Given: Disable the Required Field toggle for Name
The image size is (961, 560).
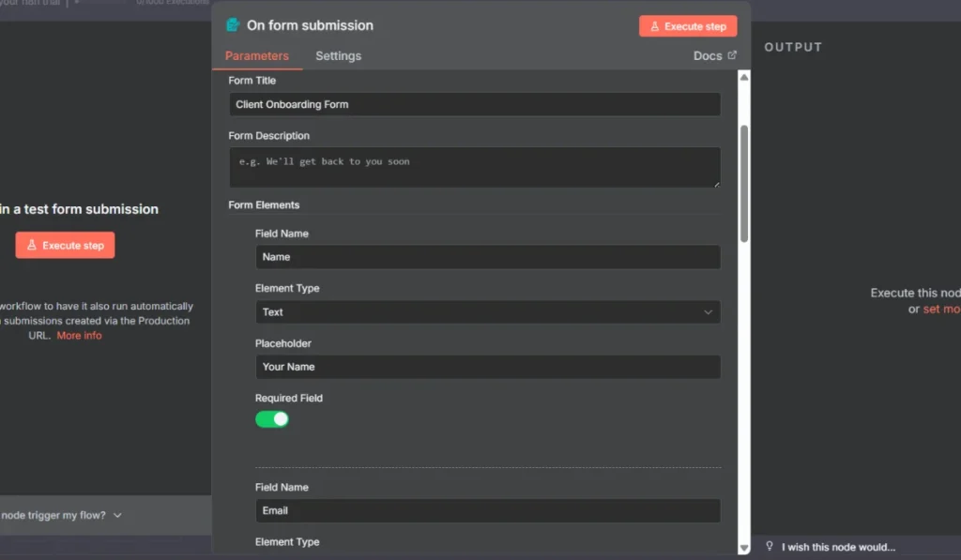Looking at the screenshot, I should (272, 418).
